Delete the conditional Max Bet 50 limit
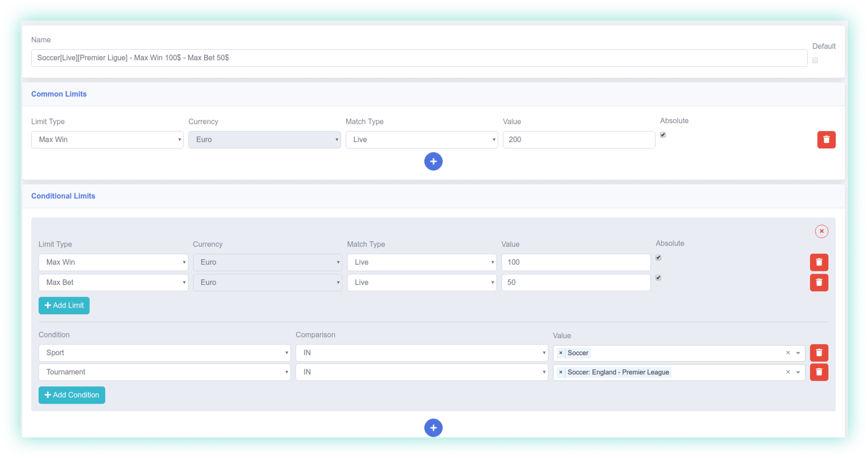Screen dimensions: 868x458 pyautogui.click(x=818, y=283)
